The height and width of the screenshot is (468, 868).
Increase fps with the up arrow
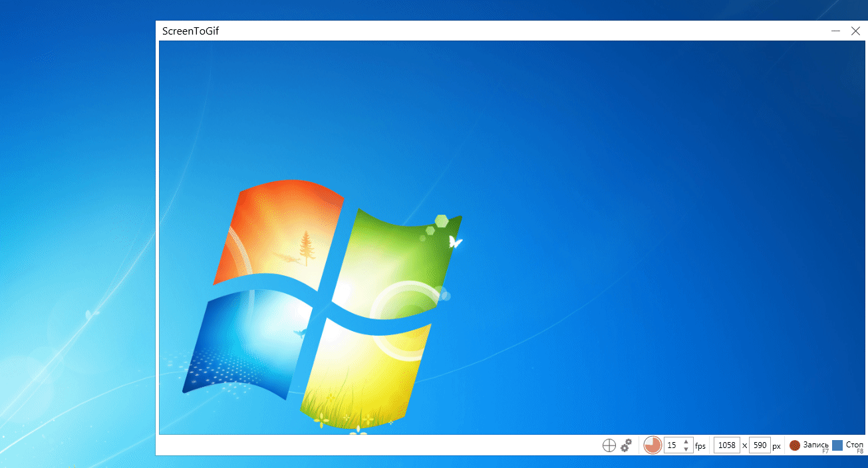coord(686,441)
